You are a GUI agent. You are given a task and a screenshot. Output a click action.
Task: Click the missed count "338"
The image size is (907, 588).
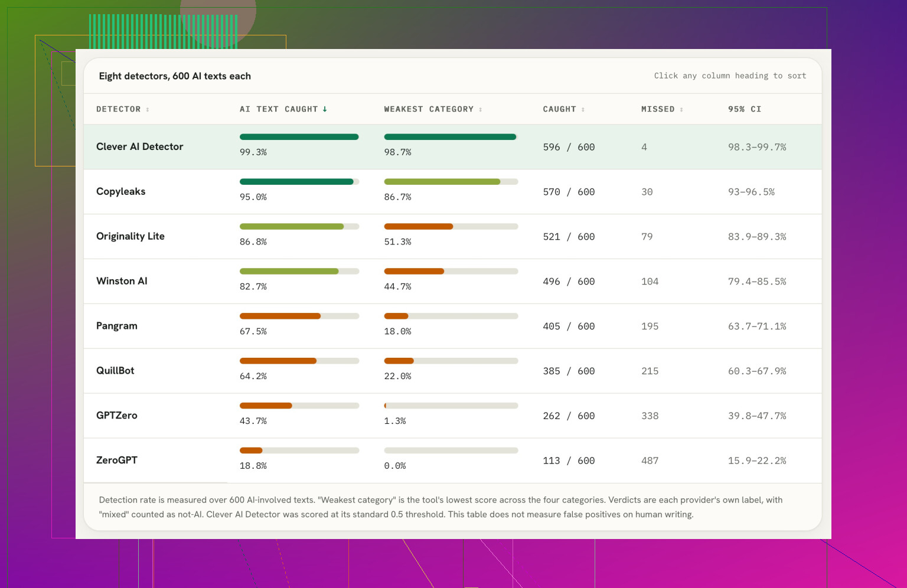coord(650,417)
